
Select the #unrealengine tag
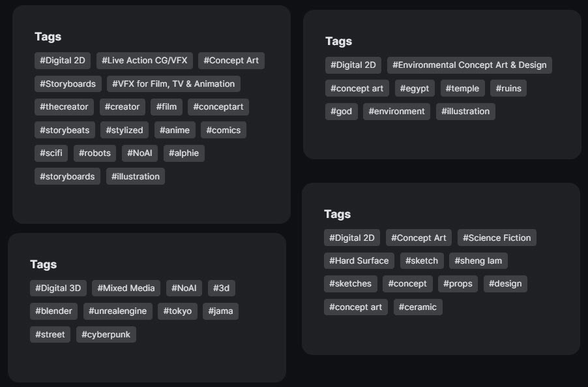(118, 311)
